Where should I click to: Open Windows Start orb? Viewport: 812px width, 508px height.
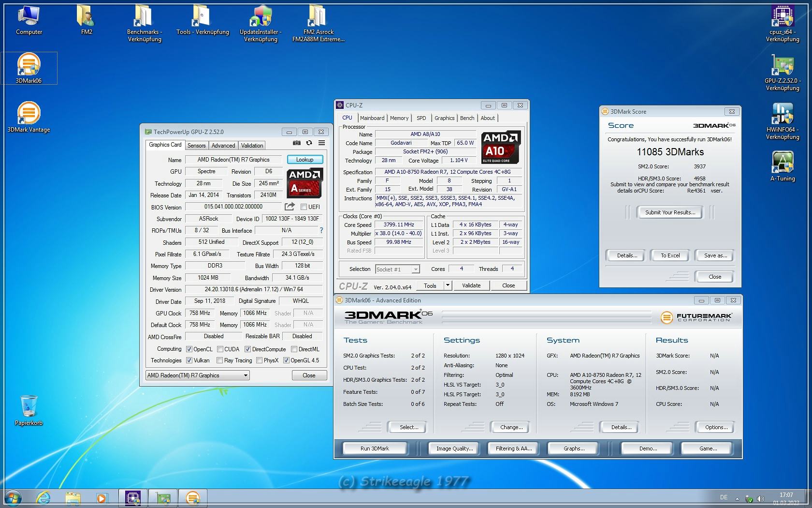pos(13,498)
